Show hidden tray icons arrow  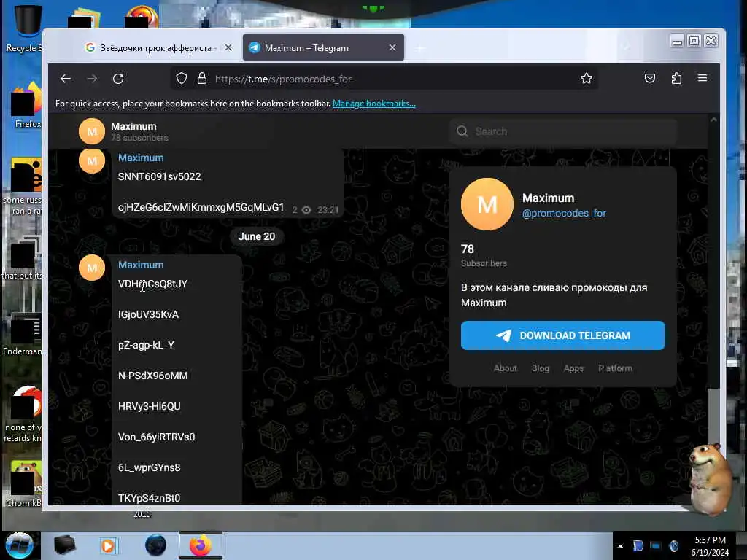[620, 546]
